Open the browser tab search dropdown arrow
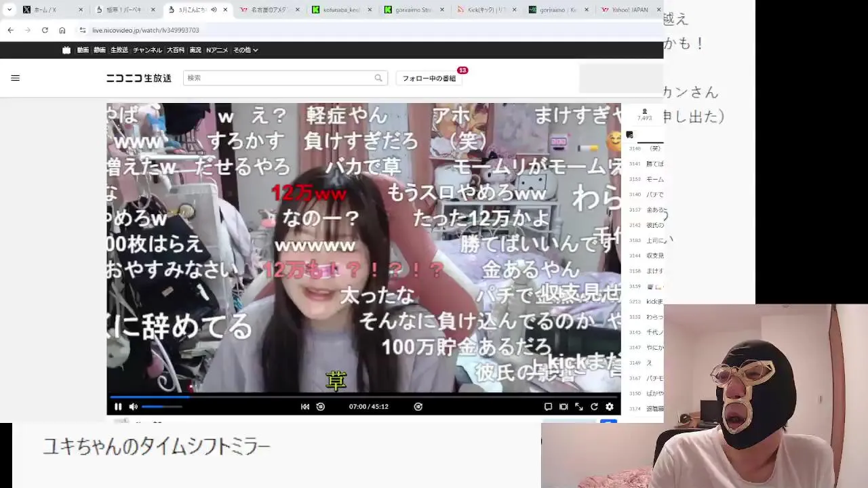This screenshot has height=488, width=868. click(x=9, y=9)
